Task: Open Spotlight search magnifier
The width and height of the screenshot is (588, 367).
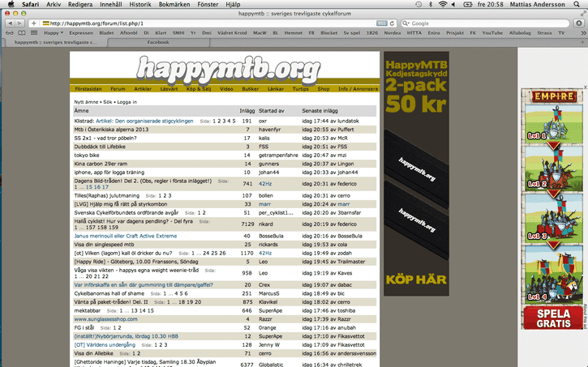Action: tap(577, 4)
